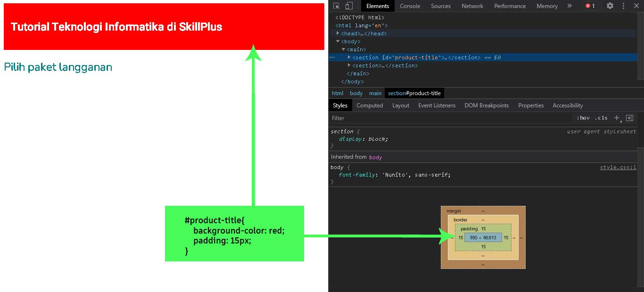Viewport: 644px width, 292px height.
Task: Open DevTools settings gear
Action: click(x=610, y=6)
